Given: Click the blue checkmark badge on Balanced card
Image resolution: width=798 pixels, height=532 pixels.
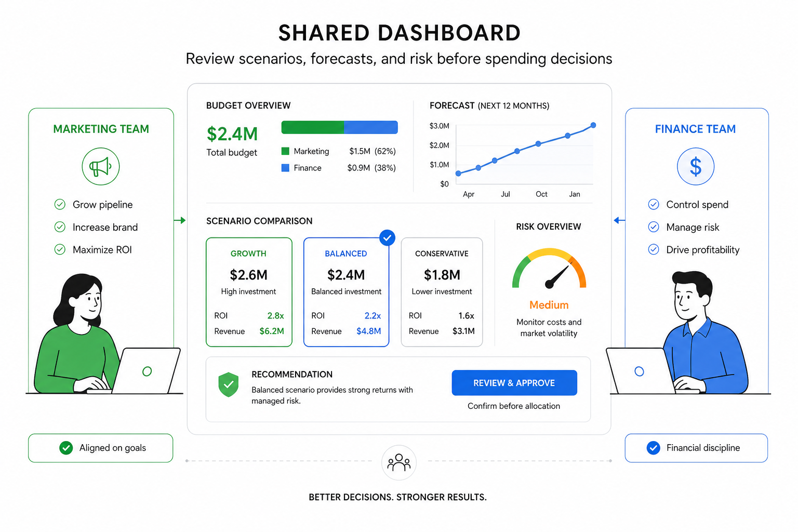Looking at the screenshot, I should click(x=387, y=238).
